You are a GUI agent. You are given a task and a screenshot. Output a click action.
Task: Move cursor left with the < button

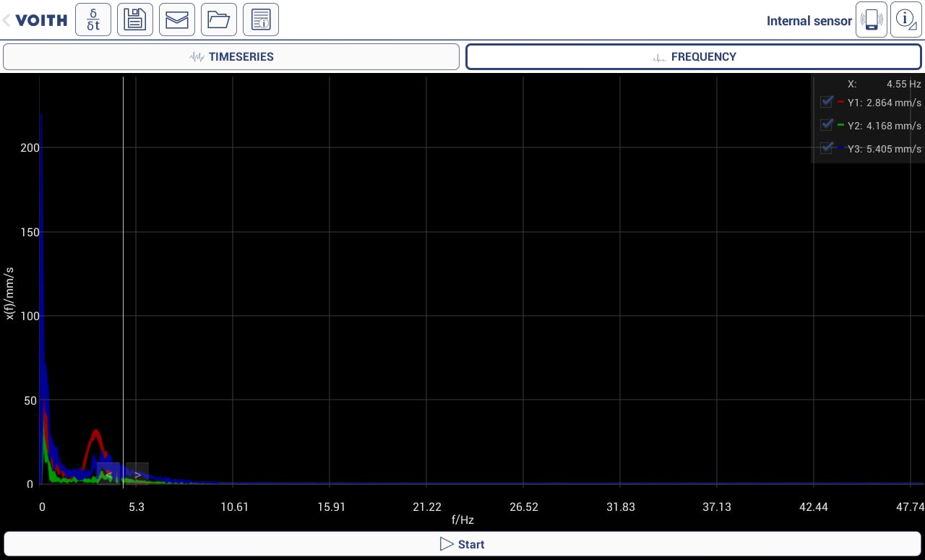tap(108, 474)
